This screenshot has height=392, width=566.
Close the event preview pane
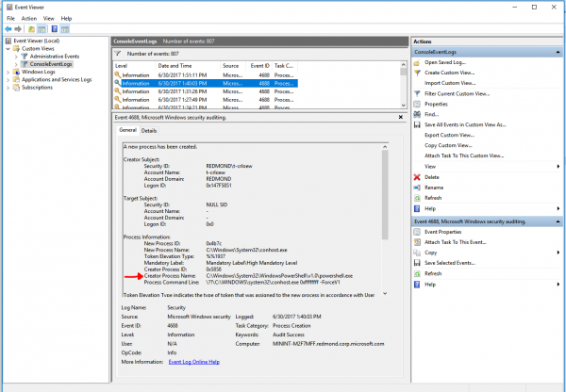401,117
